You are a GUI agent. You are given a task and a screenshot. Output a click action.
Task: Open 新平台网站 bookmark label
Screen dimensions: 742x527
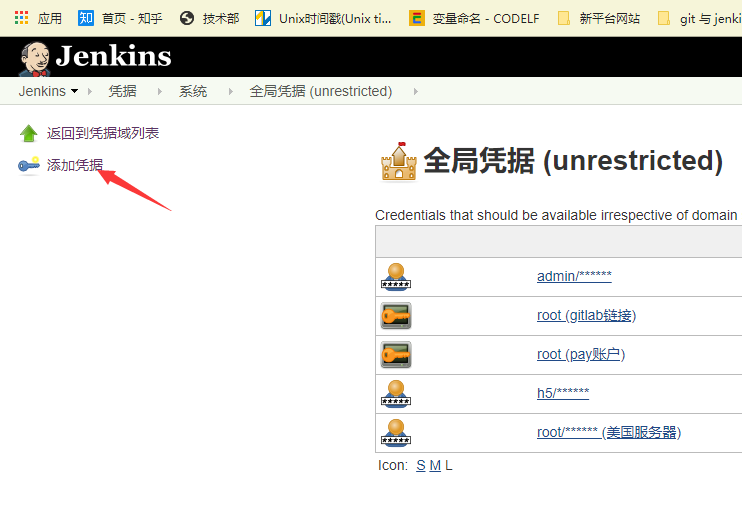pyautogui.click(x=610, y=18)
